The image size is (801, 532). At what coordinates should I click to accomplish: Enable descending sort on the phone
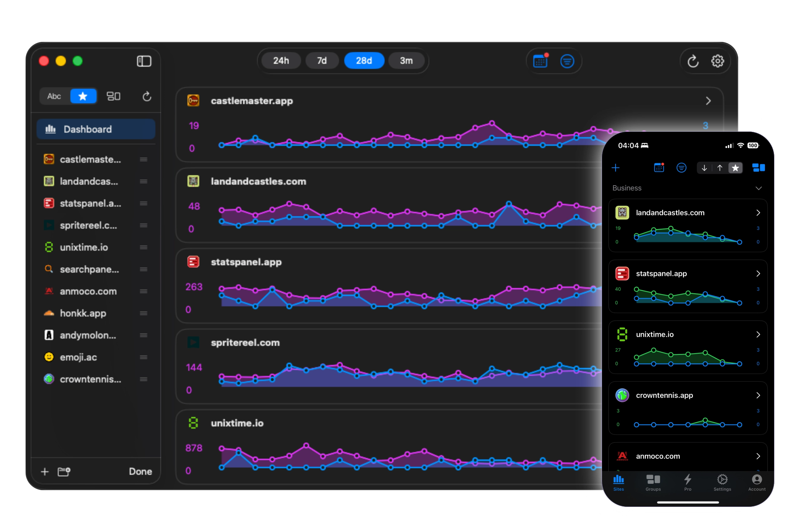pos(704,168)
